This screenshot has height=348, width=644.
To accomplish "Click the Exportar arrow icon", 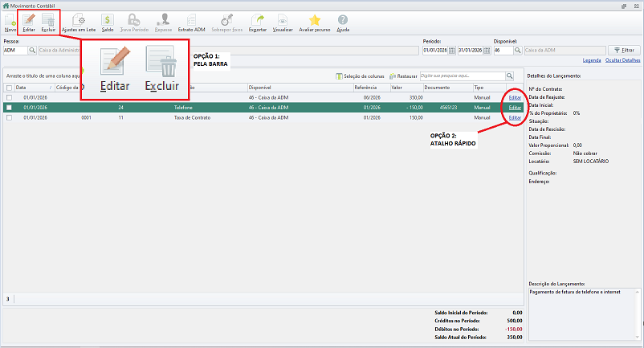I will coord(258,23).
